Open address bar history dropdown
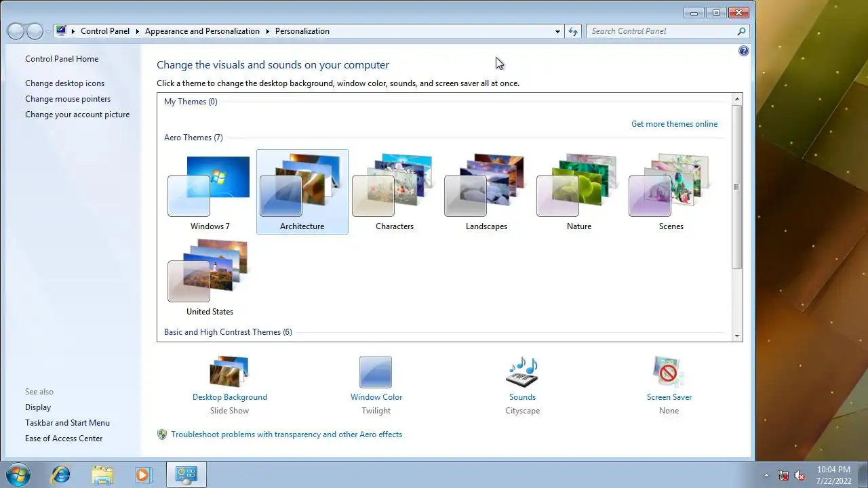 (557, 31)
